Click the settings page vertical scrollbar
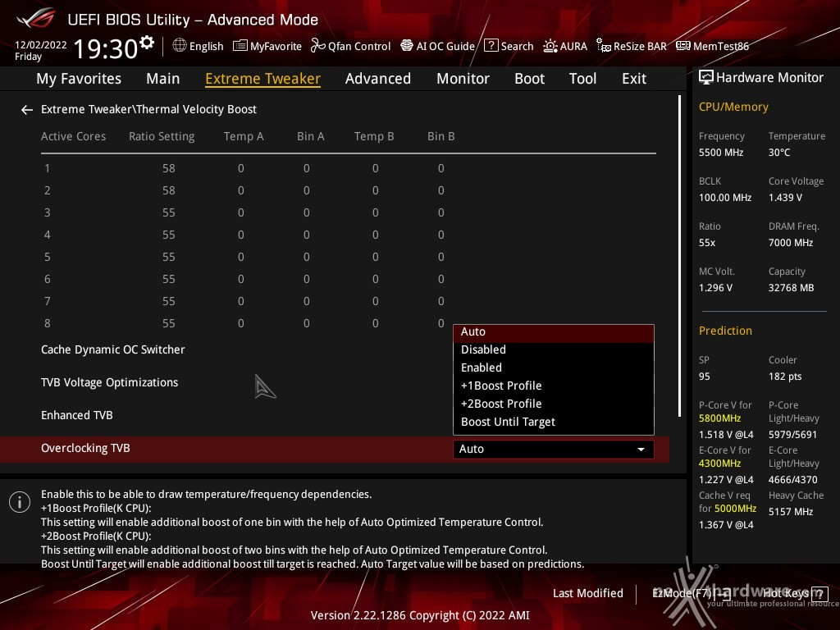The width and height of the screenshot is (840, 630). click(x=680, y=256)
